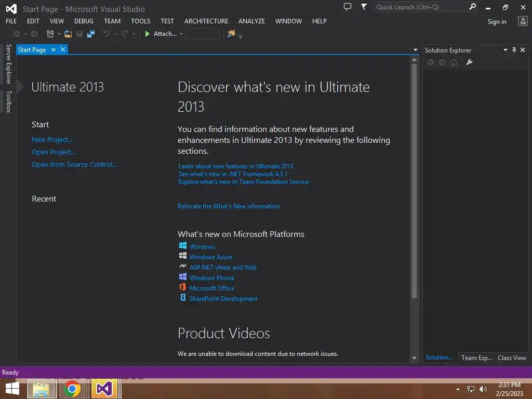Close the Solution Explorer panel

coord(523,50)
